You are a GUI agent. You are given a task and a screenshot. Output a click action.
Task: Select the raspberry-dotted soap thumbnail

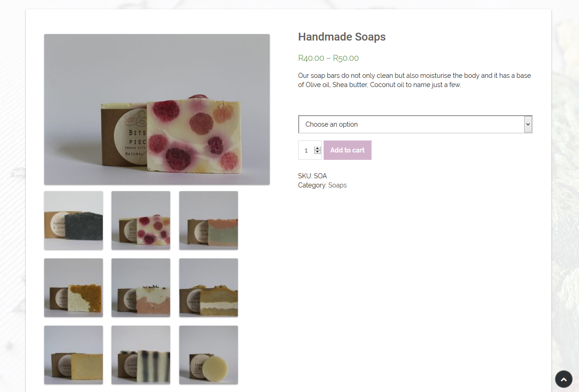click(141, 220)
